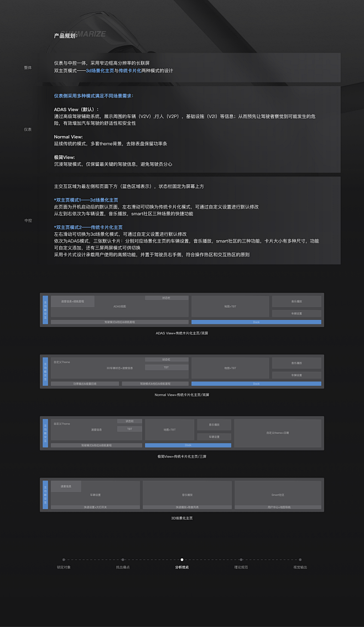Viewport: 364px width, 627px height.
Task: Select the highlighted 分析优劣 step dot
Action: [182, 560]
